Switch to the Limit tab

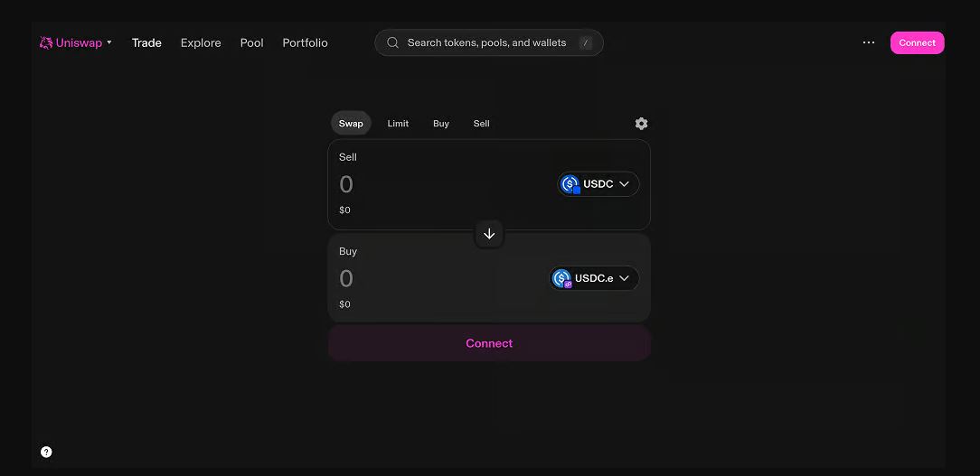398,123
